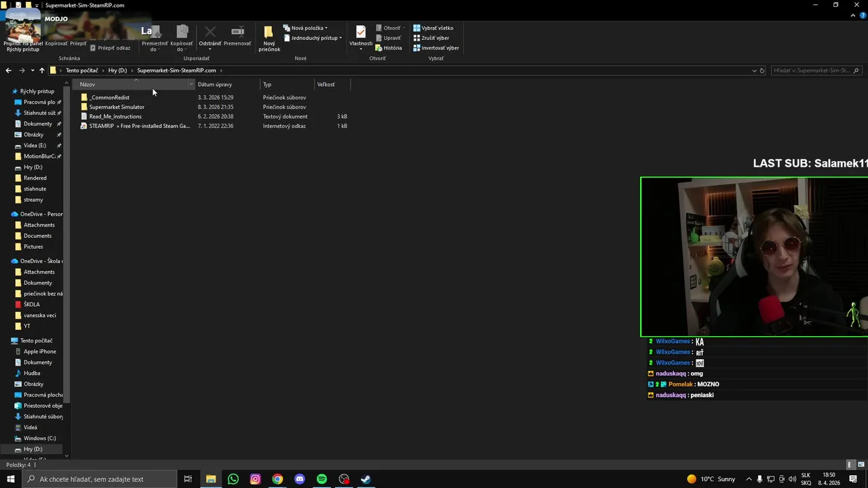
Task: Open the Názov column filter dropdown
Action: pyautogui.click(x=191, y=84)
